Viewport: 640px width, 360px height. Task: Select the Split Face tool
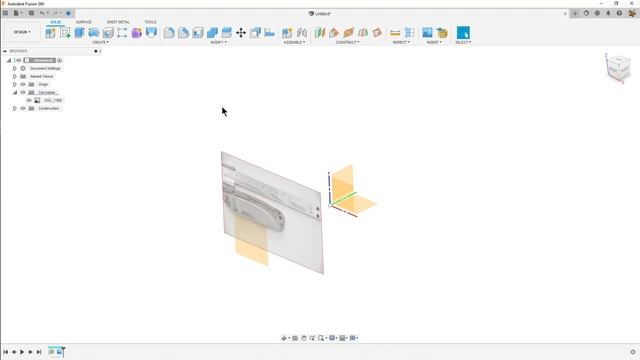(227, 33)
